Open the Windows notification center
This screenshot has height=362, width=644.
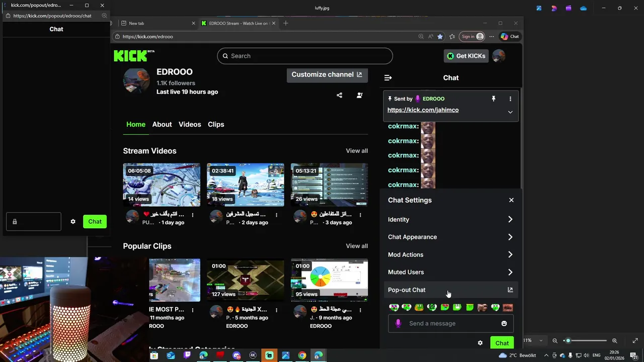[x=634, y=355]
